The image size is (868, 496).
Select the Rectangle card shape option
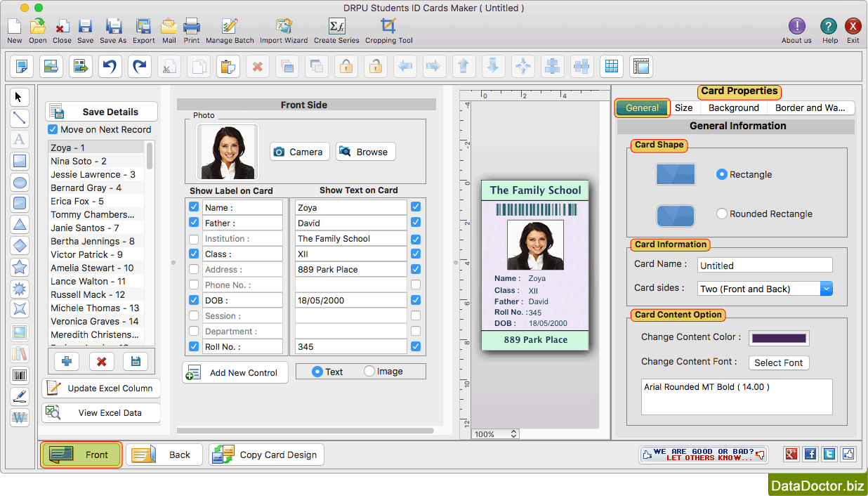click(x=722, y=174)
